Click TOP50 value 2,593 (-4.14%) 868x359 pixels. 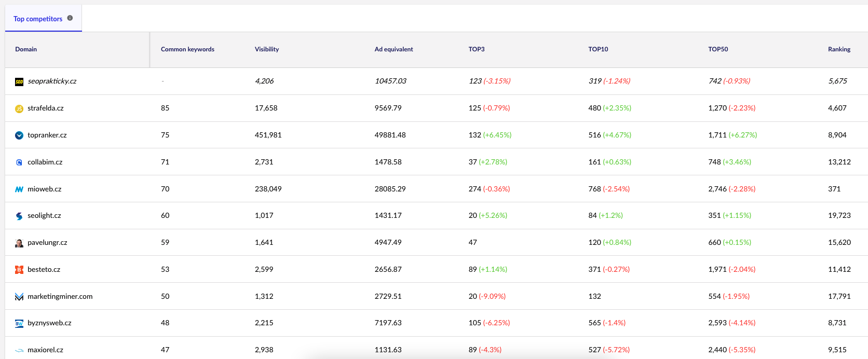(732, 323)
